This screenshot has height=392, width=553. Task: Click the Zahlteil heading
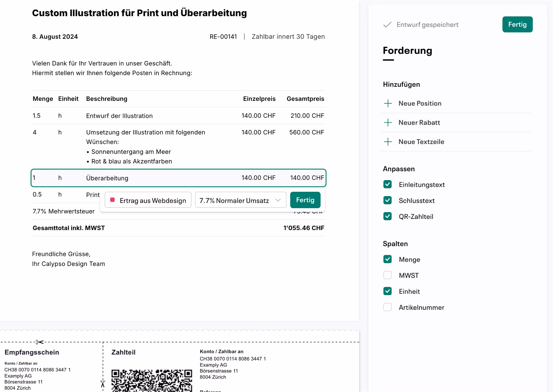pos(123,352)
